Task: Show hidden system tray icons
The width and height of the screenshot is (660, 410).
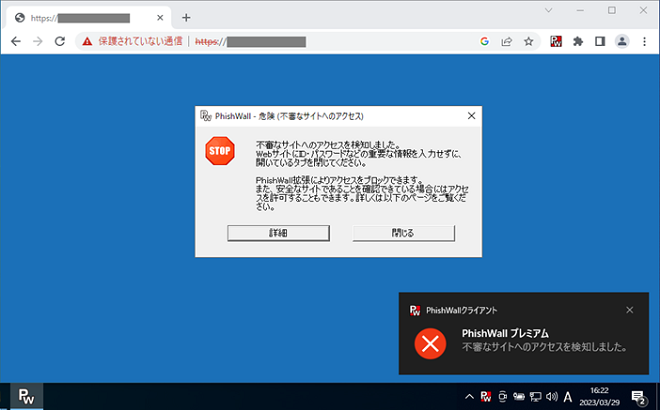Action: (x=468, y=395)
